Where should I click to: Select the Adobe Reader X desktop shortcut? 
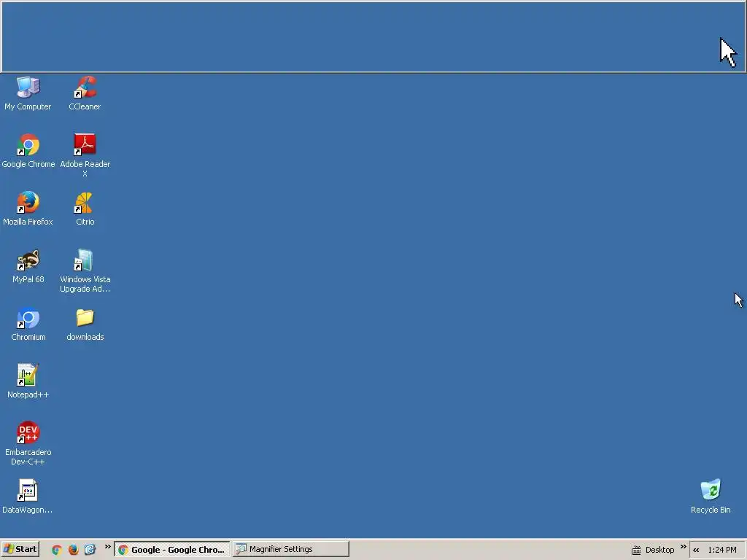[85, 155]
